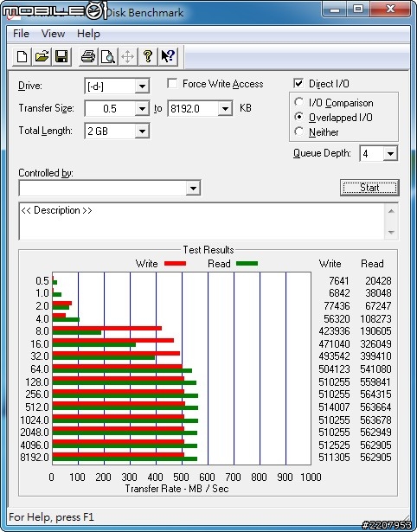Minimize the Disk Benchmark window

coord(335,9)
